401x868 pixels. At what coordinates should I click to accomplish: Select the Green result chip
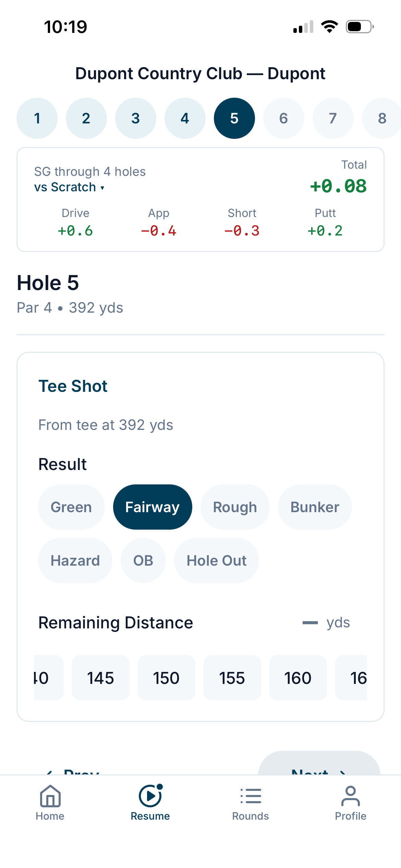point(71,507)
